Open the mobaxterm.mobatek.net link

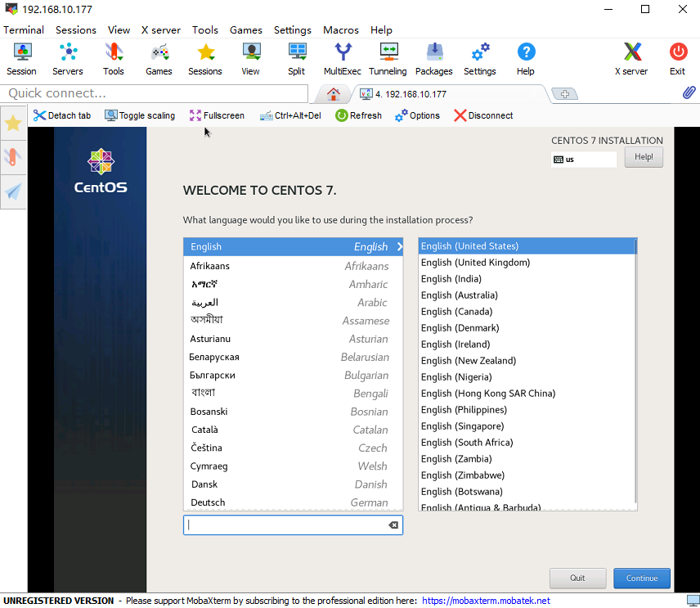click(486, 601)
